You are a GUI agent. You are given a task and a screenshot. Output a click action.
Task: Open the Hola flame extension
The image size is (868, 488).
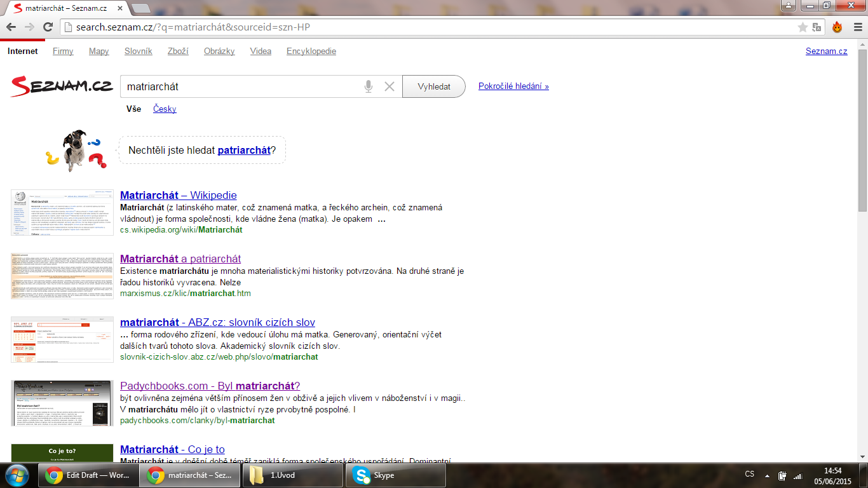837,27
